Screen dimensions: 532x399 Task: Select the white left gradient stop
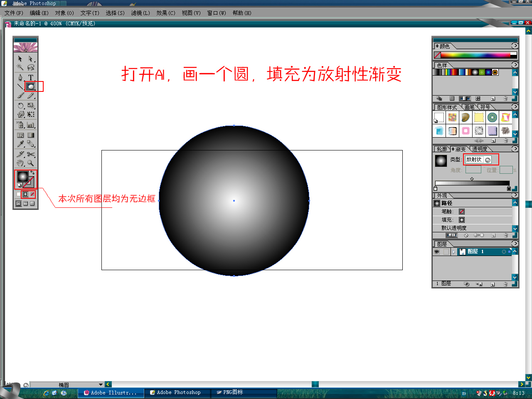point(436,189)
